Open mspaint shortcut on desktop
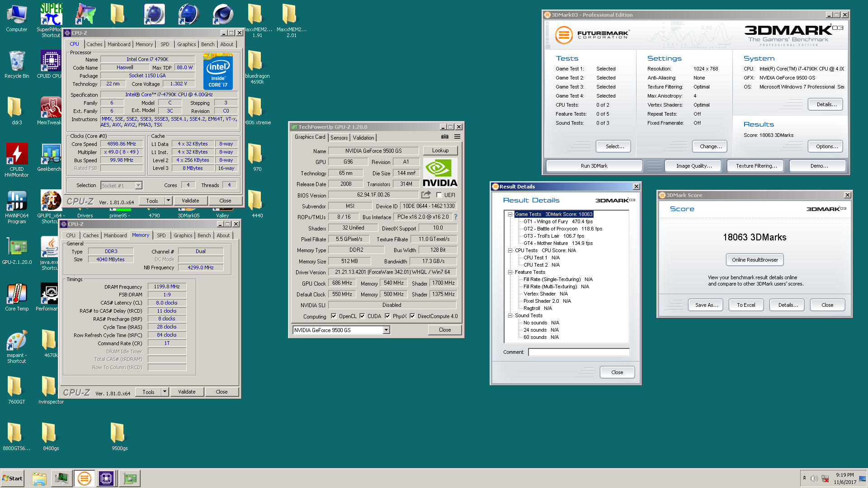The height and width of the screenshot is (488, 868). (x=17, y=347)
